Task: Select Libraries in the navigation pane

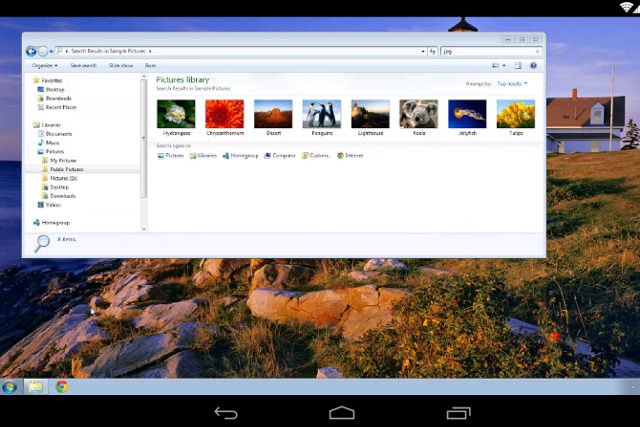Action: pos(47,125)
